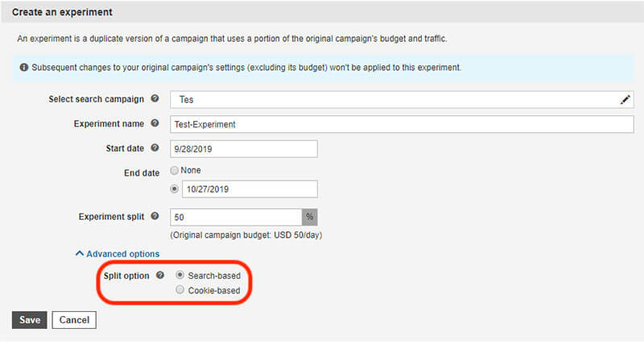Click the Advanced options chevron arrow
Viewport: 644px width, 345px height.
tap(80, 253)
